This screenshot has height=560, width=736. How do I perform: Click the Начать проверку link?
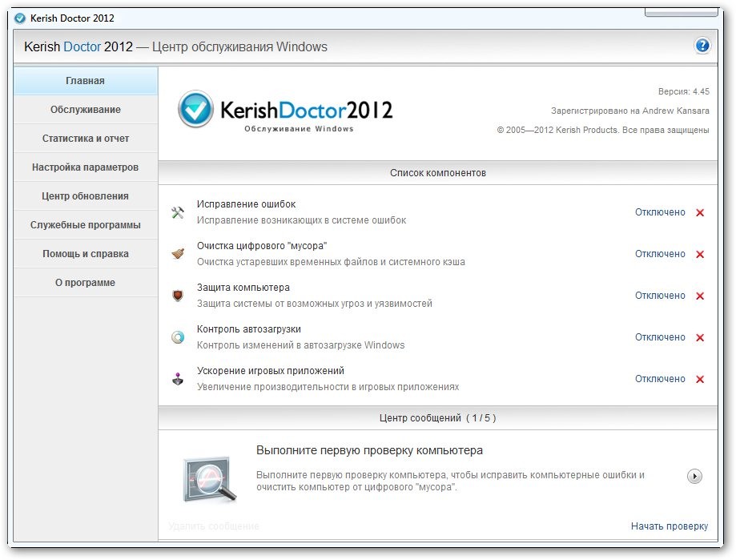coord(669,526)
